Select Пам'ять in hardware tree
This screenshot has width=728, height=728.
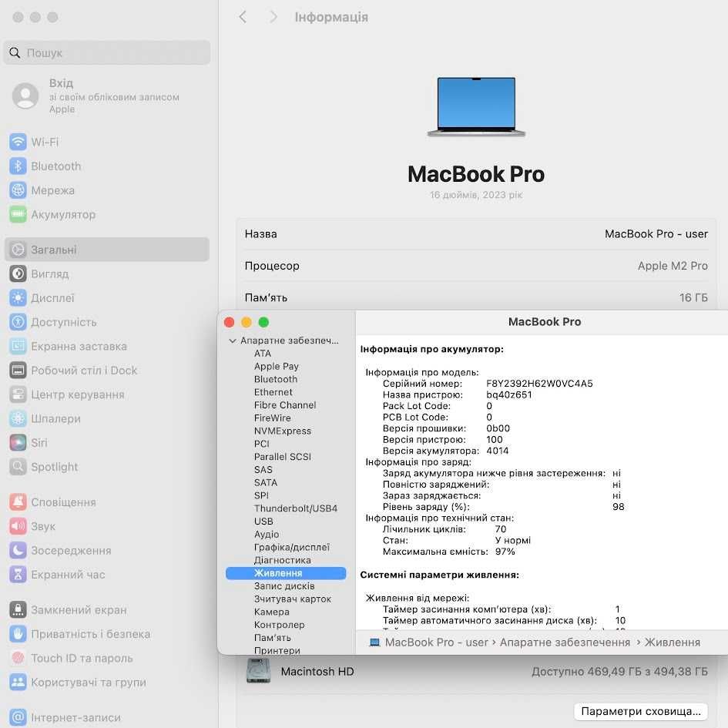coord(272,638)
